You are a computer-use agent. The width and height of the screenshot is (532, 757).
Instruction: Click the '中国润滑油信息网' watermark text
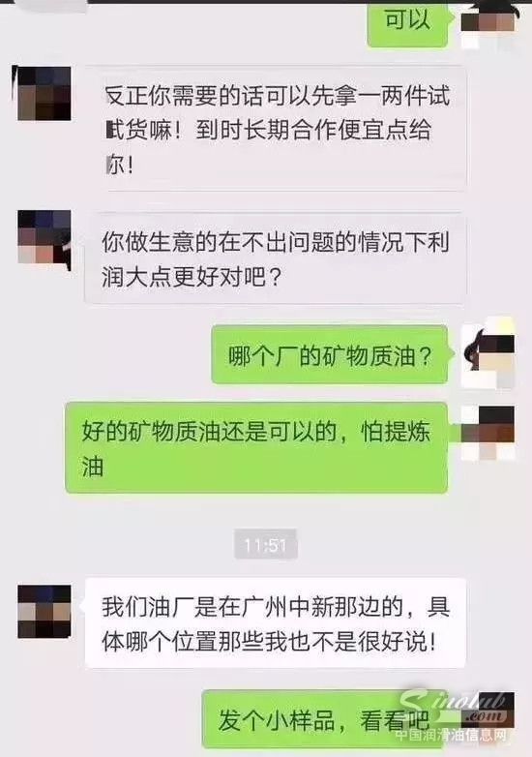click(452, 735)
